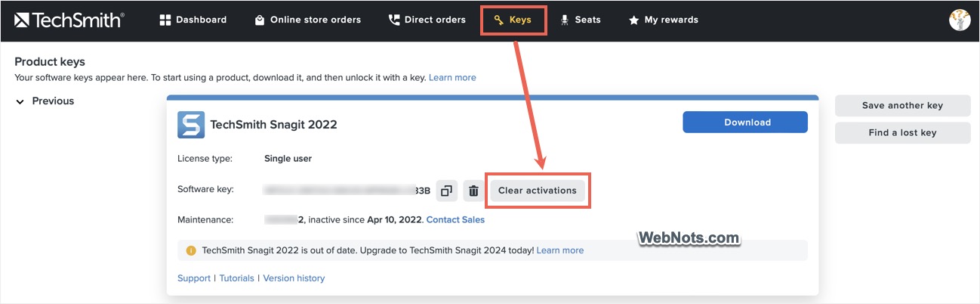Screen dimensions: 980x304
Task: Switch to the Seats tab
Action: pos(580,20)
